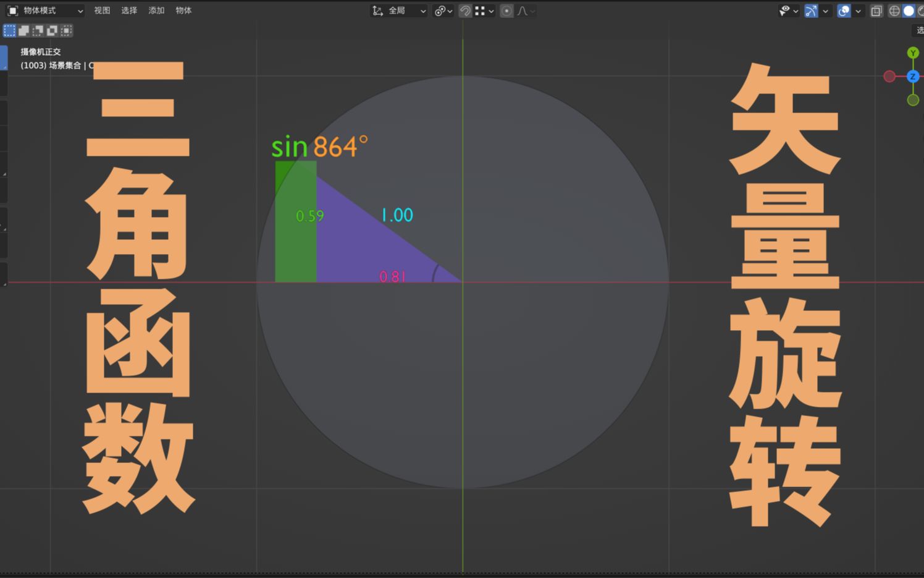The width and height of the screenshot is (924, 578).
Task: Toggle X-ray mode
Action: [x=876, y=11]
